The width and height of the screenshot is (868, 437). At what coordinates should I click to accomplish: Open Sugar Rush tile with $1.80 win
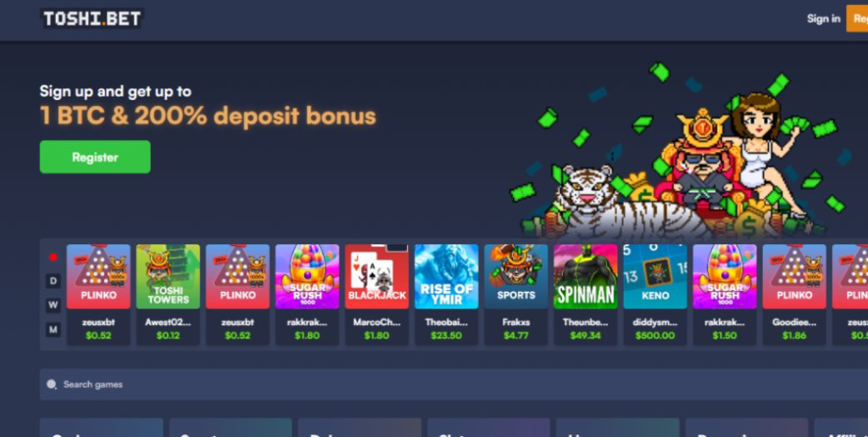point(307,277)
